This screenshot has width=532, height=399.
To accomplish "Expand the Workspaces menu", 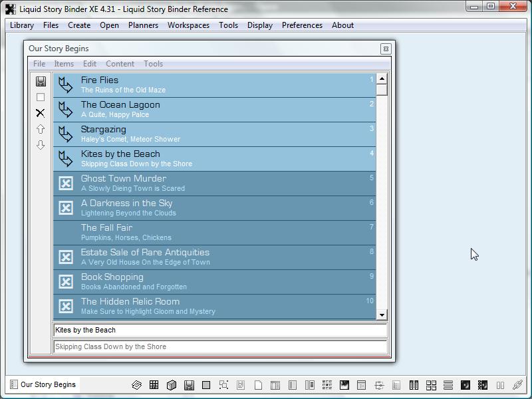I will point(188,25).
